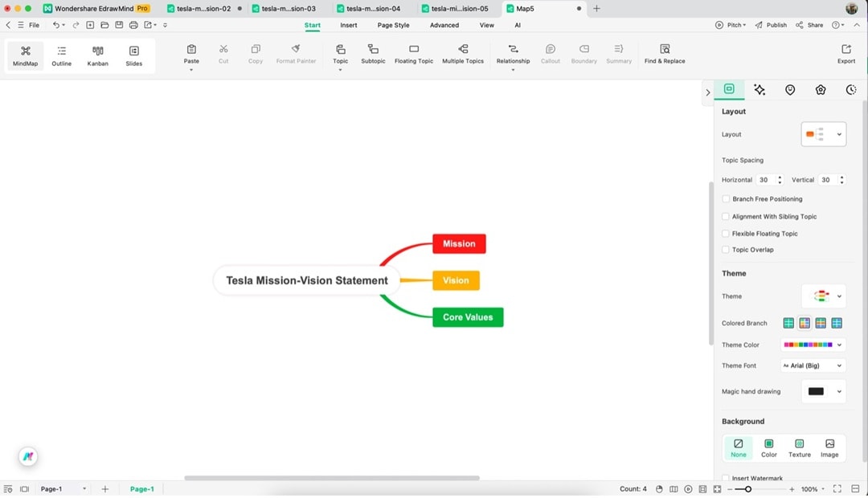Click the Paste tool icon
868x498 pixels.
(x=191, y=49)
